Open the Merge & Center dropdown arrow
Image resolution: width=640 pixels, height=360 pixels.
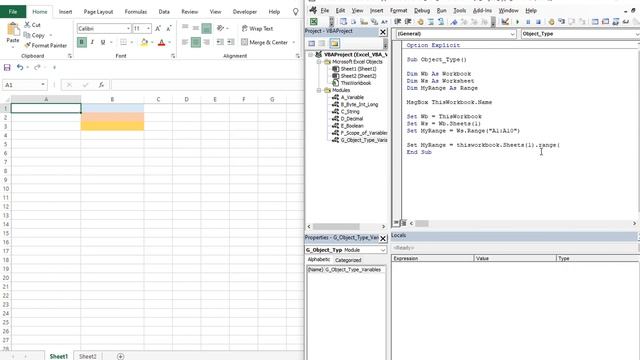pos(293,42)
